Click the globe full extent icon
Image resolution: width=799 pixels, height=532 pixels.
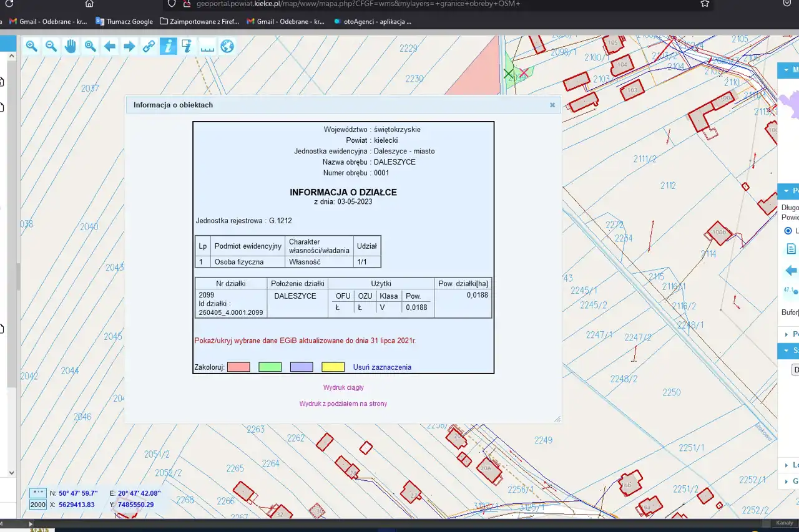(x=227, y=46)
